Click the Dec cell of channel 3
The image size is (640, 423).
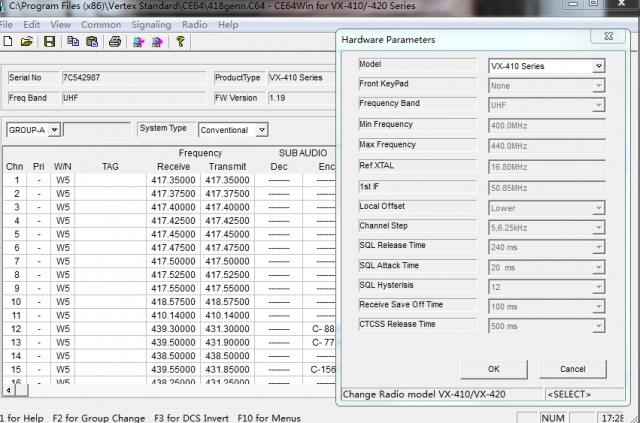coord(279,207)
